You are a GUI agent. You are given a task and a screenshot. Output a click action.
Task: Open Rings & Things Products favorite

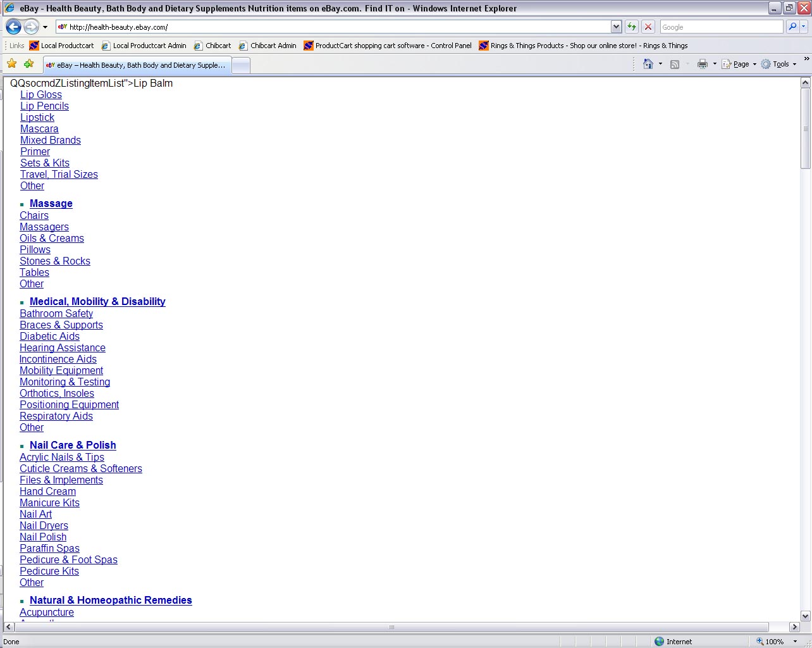(x=583, y=46)
